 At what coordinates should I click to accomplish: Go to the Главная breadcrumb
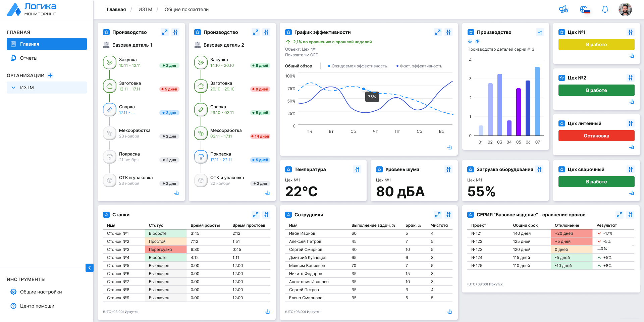click(116, 9)
